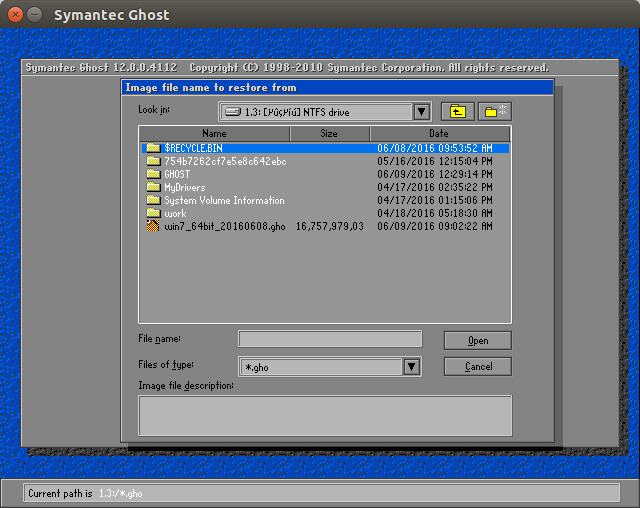
Task: Sort list by Name column header
Action: tap(214, 133)
